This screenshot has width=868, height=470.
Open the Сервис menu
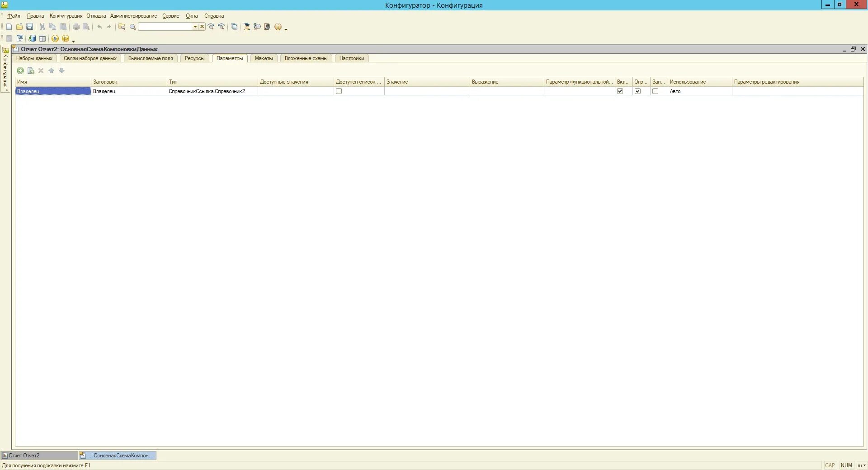pos(171,16)
